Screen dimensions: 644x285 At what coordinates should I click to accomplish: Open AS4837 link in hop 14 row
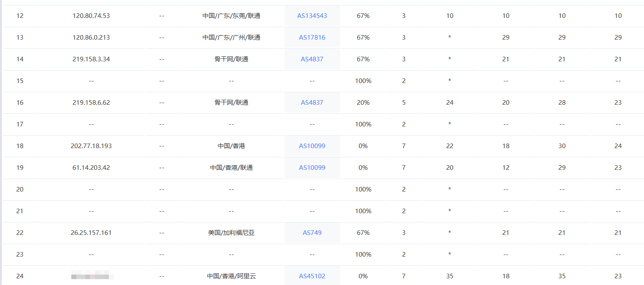pos(312,59)
